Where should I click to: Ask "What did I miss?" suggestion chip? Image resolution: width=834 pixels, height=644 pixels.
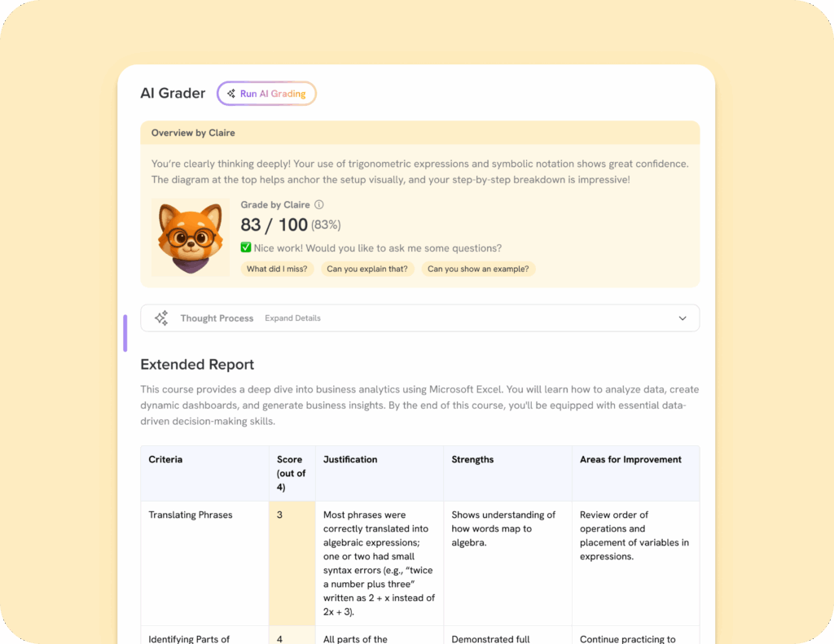point(277,269)
